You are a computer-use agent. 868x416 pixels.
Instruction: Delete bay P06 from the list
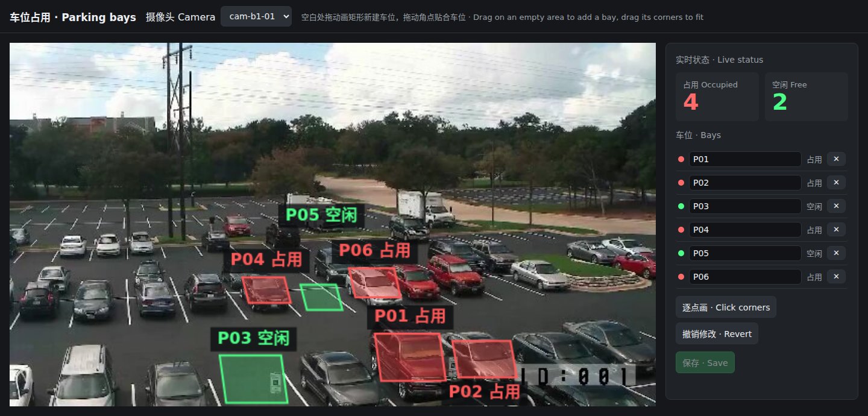point(836,277)
